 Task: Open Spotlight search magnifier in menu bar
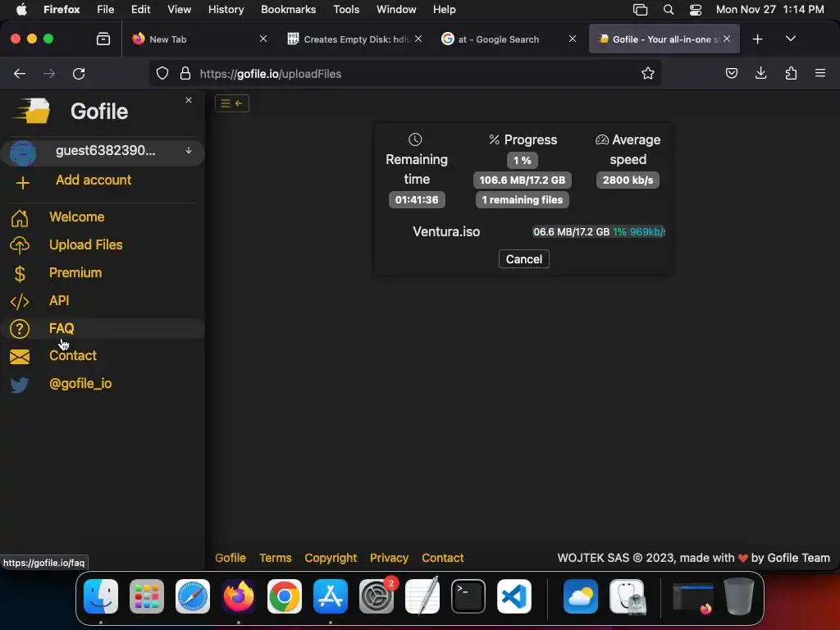[x=668, y=10]
